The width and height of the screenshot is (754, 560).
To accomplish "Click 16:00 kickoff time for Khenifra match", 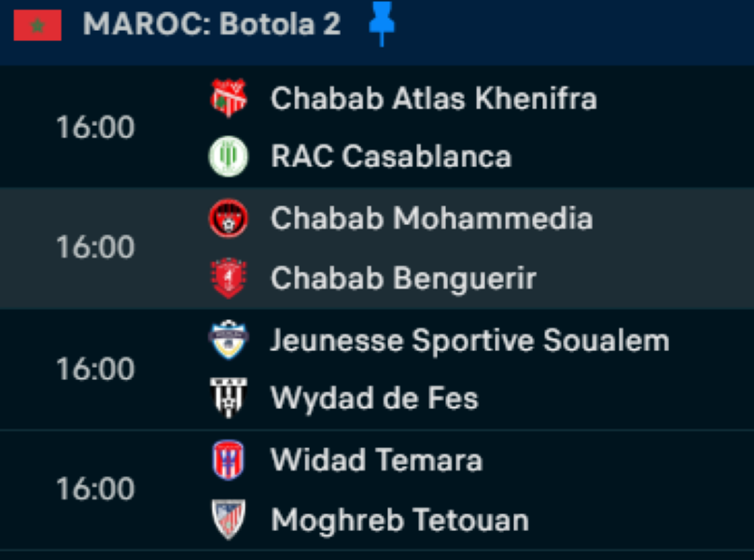I will tap(95, 127).
